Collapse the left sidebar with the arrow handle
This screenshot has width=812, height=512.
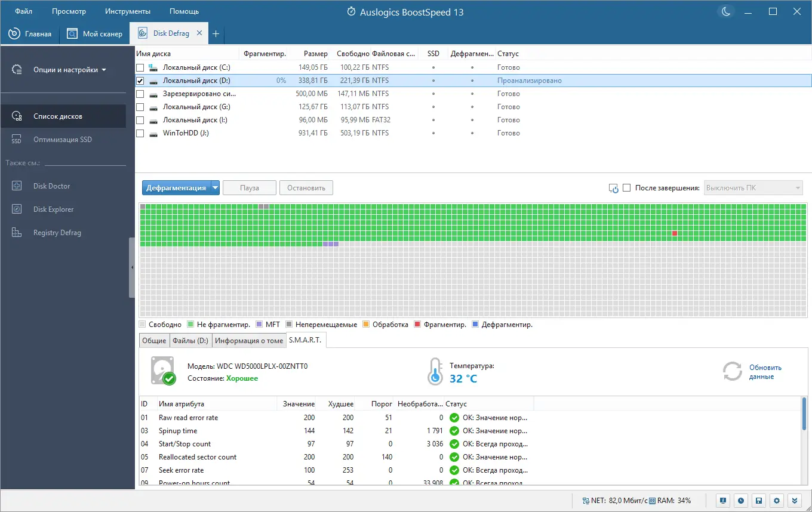coord(132,268)
